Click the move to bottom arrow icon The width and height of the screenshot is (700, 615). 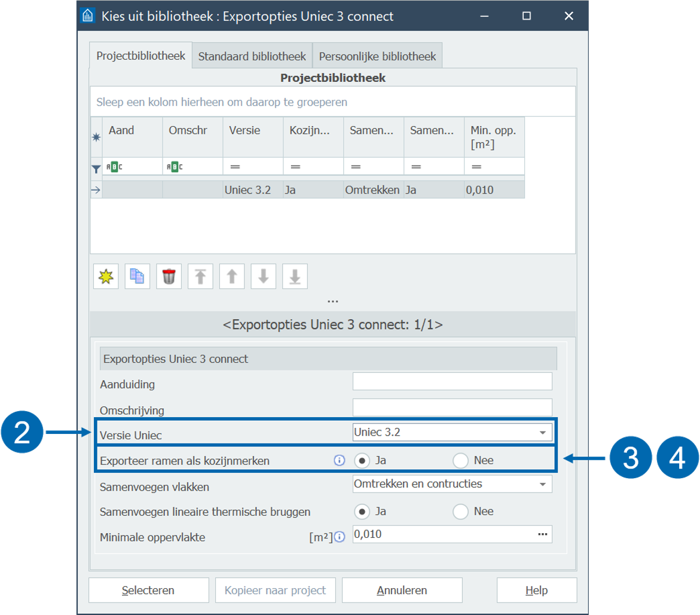[295, 277]
